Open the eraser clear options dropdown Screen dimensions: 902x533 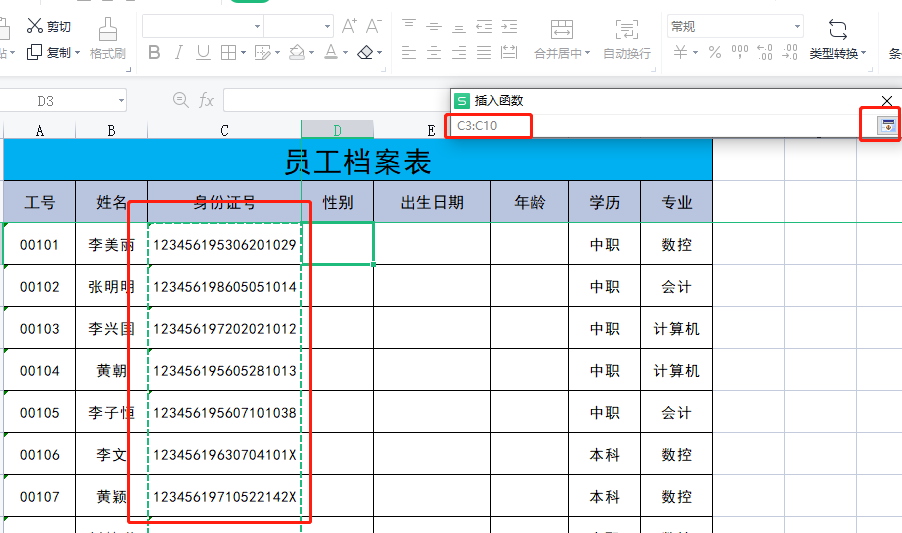pyautogui.click(x=380, y=52)
